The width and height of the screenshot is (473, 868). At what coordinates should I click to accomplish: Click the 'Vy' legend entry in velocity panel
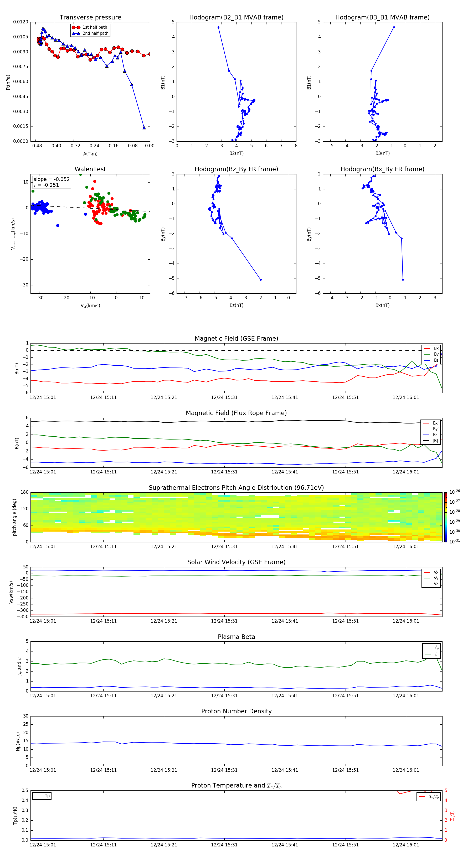(x=431, y=578)
